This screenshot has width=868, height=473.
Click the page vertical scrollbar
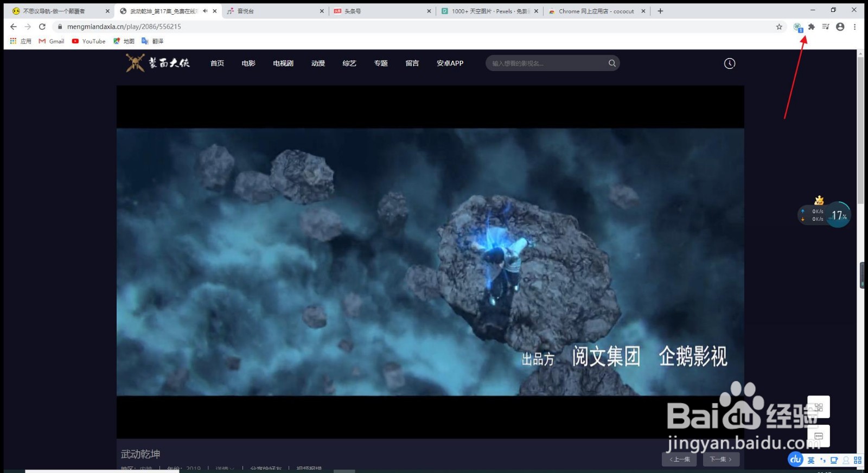tap(860, 130)
